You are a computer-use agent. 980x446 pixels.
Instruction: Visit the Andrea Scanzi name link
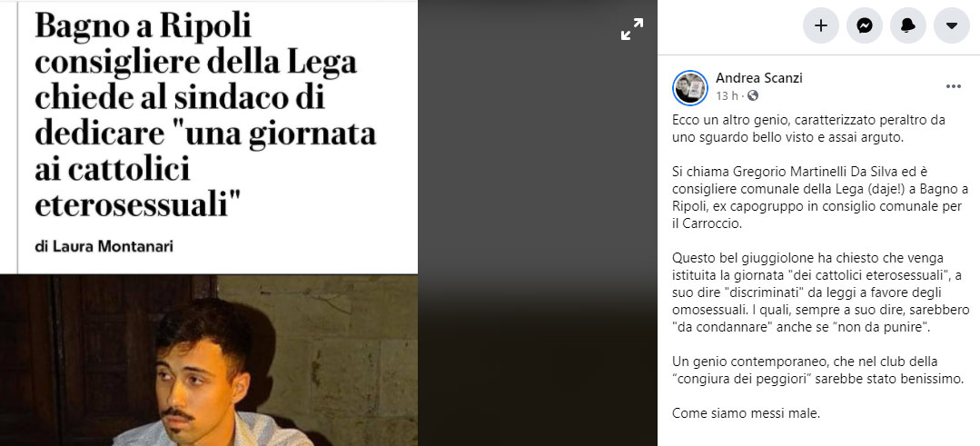[x=758, y=78]
